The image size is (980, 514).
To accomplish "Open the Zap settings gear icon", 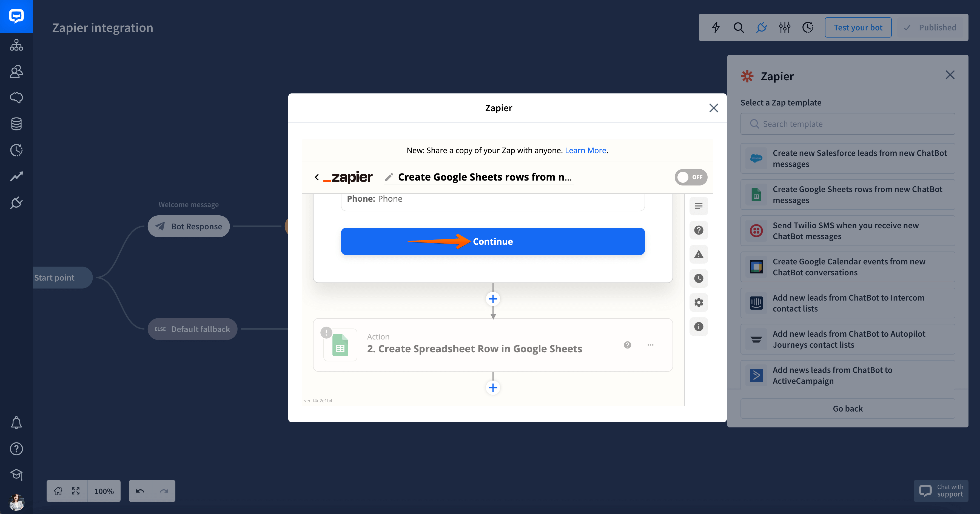I will pyautogui.click(x=699, y=302).
